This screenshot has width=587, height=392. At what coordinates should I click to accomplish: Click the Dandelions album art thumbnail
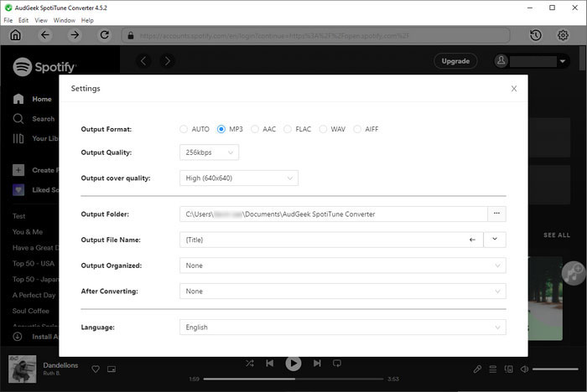click(x=23, y=369)
